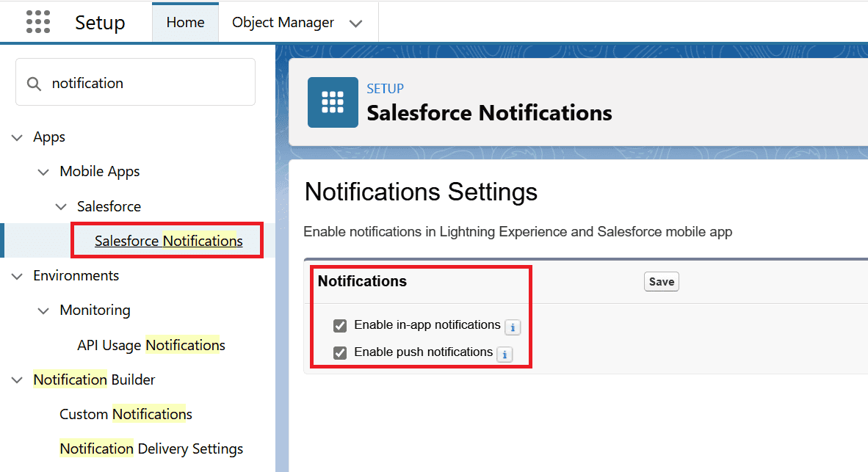868x472 pixels.
Task: Collapse the Notification Builder section
Action: 17,380
